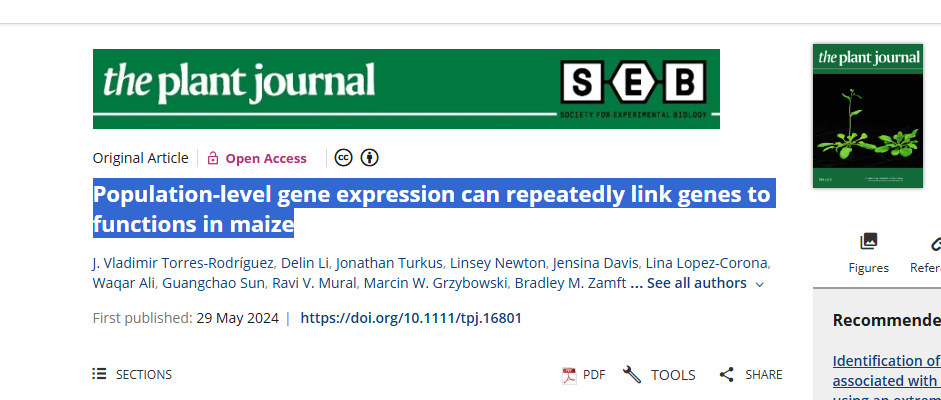Open the Figures image icon

click(869, 241)
